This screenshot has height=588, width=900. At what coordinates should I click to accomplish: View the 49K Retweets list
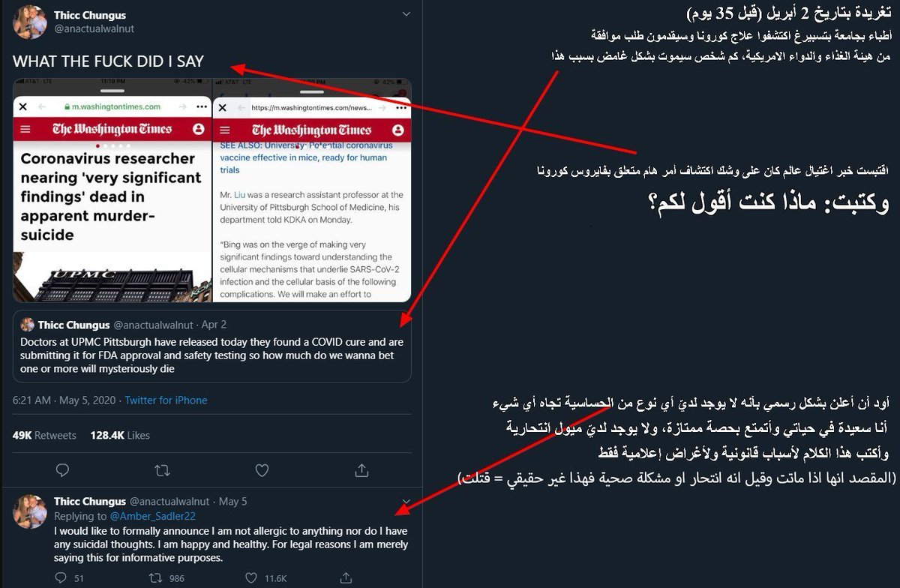(44, 435)
